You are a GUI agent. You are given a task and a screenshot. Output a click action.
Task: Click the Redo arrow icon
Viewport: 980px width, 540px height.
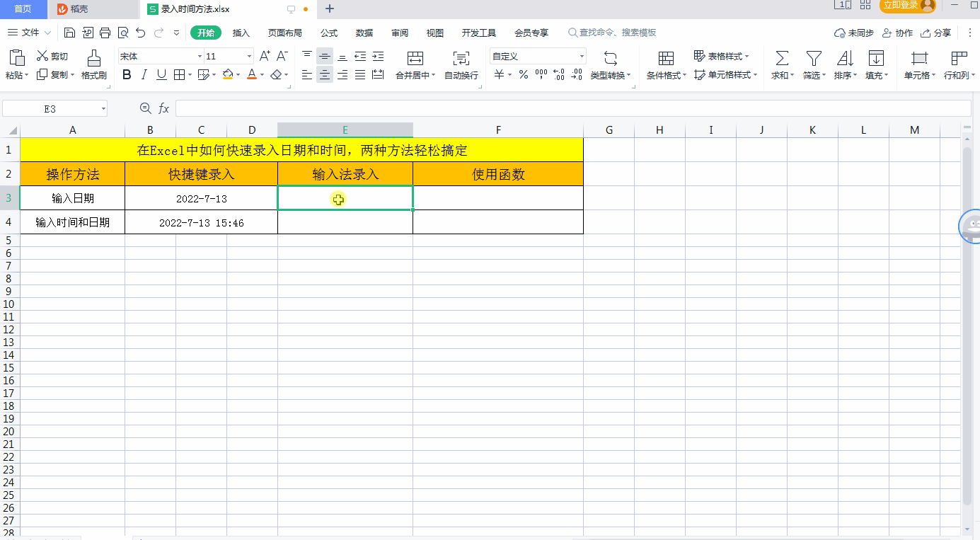(158, 33)
